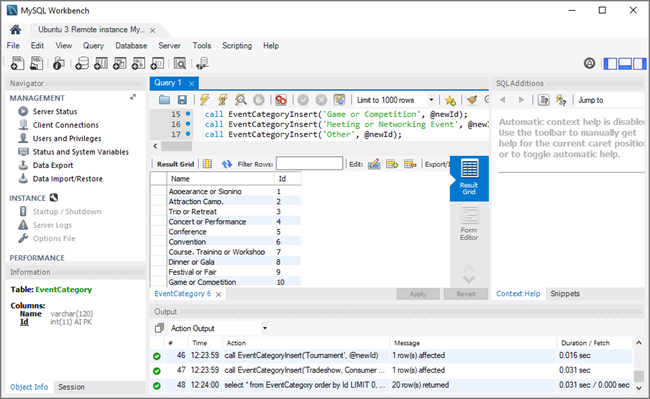Image resolution: width=650 pixels, height=399 pixels.
Task: Open Users and Privileges
Action: coord(67,138)
